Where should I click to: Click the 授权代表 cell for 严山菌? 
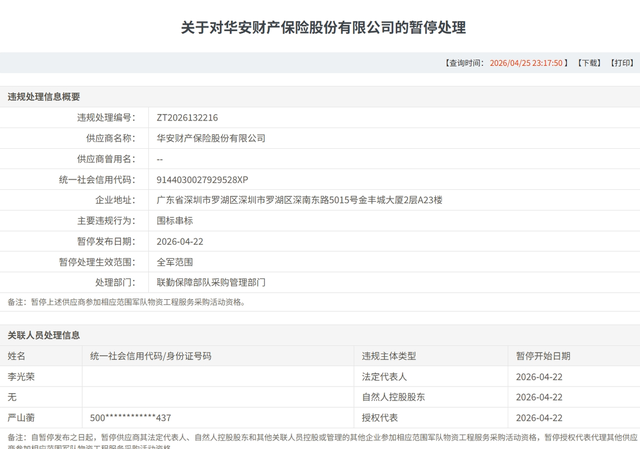point(379,417)
